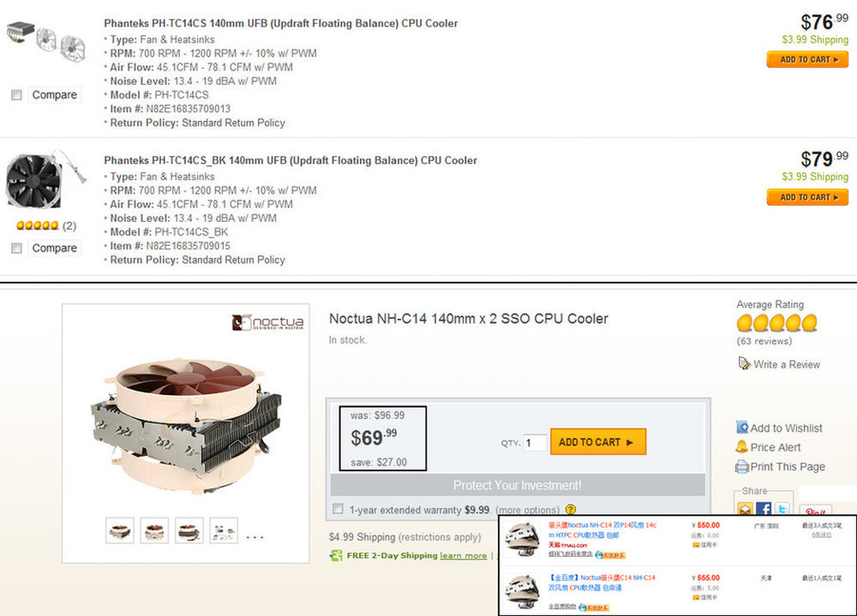Click the Print This Page printer icon
Screen dimensions: 857x616
click(742, 467)
